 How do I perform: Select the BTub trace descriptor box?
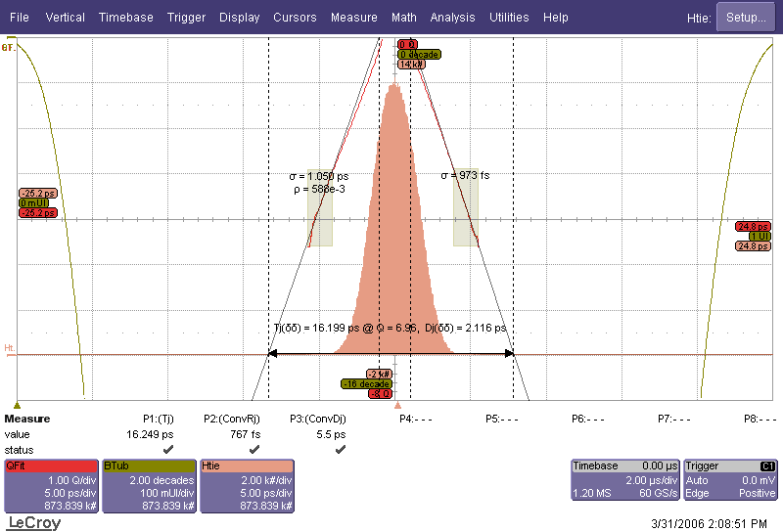(148, 486)
